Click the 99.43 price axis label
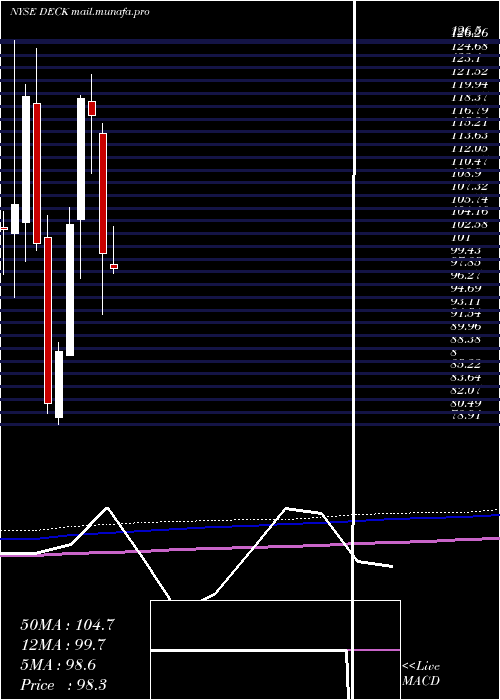Viewport: 500px width, 700px height. pyautogui.click(x=468, y=250)
